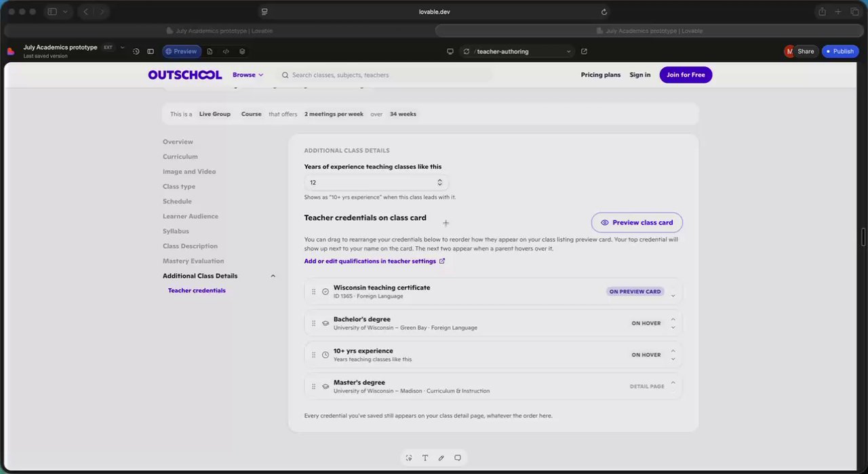Screen dimensions: 868x474
Task: Open Add or edit qualifications link
Action: click(374, 261)
